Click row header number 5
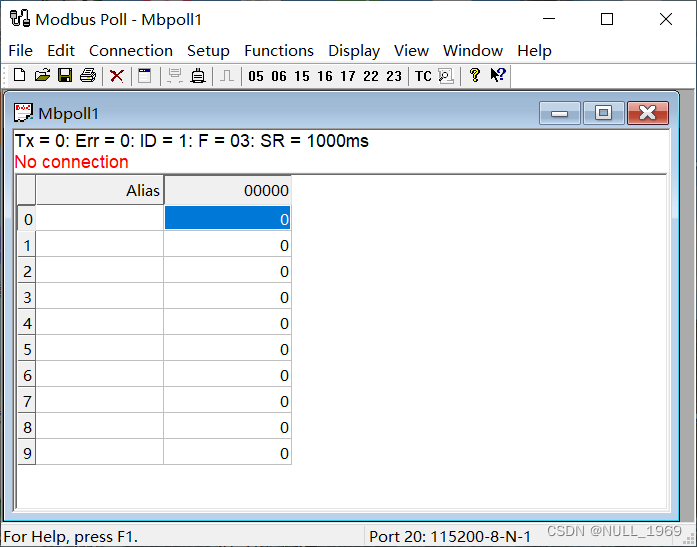This screenshot has height=547, width=697. tap(27, 348)
